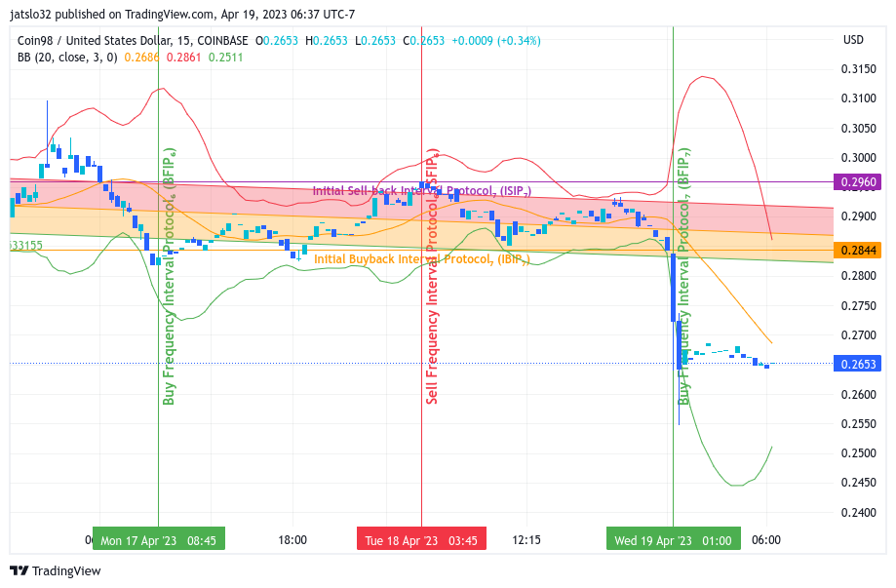Click the Buy Frequency Interval Protocol BFIP7 label
The image size is (896, 588).
point(684,277)
